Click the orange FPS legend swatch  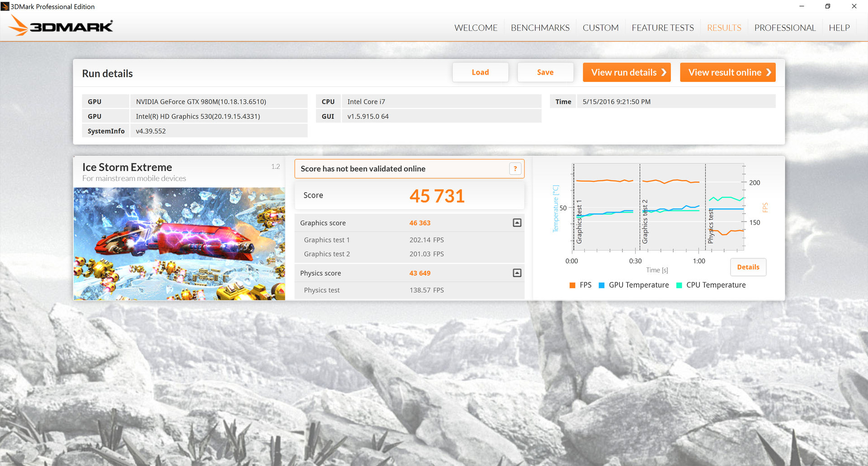[572, 285]
